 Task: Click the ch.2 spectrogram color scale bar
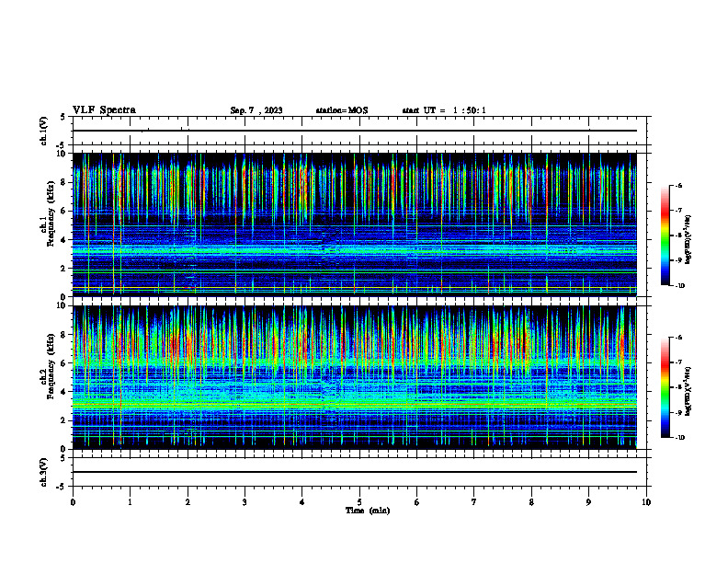click(665, 387)
